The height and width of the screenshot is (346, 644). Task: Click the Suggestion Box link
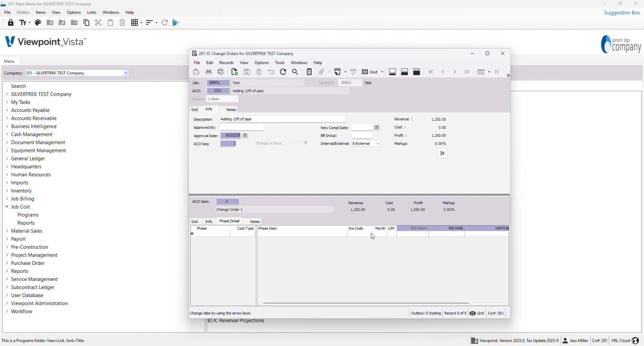click(x=622, y=13)
